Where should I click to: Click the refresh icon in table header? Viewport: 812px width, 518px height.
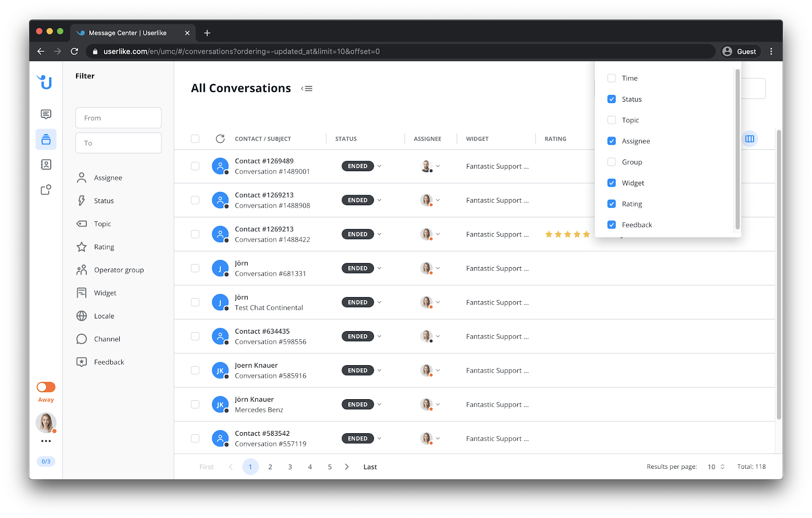click(x=220, y=139)
